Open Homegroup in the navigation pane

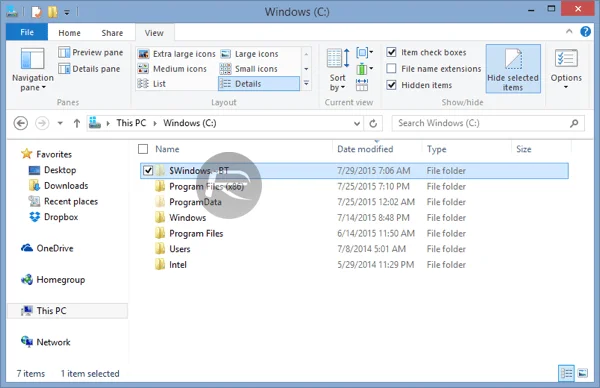53,280
